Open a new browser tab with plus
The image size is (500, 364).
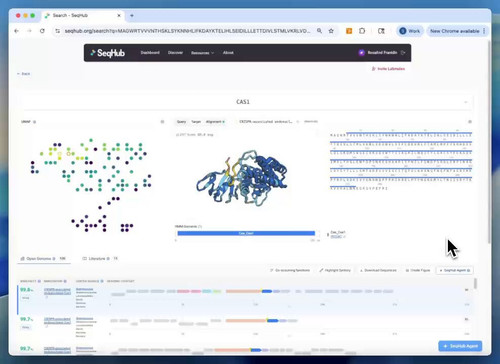pyautogui.click(x=132, y=15)
